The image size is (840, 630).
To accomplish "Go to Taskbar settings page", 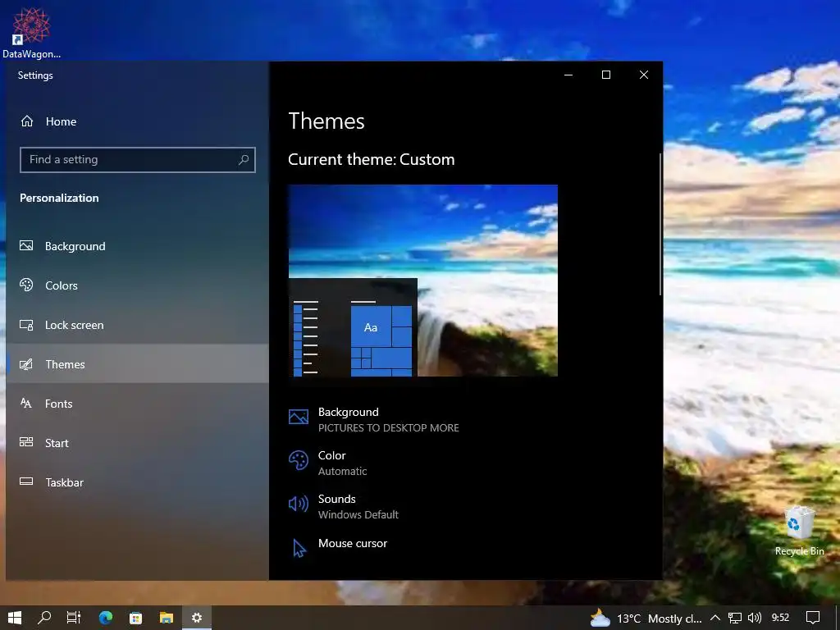I will coord(137,482).
